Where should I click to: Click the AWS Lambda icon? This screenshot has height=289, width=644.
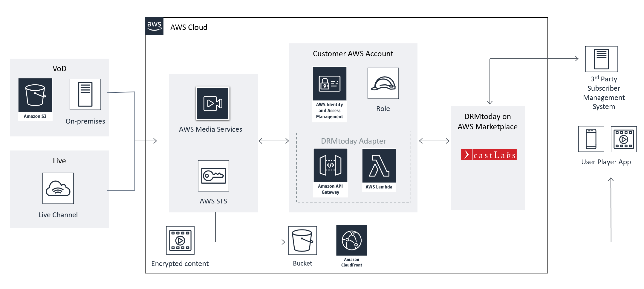(379, 166)
